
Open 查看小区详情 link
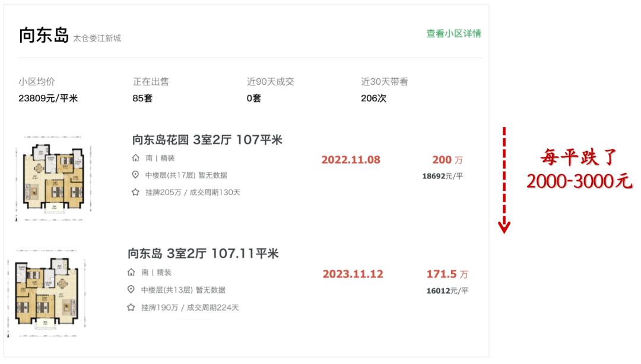(x=453, y=34)
